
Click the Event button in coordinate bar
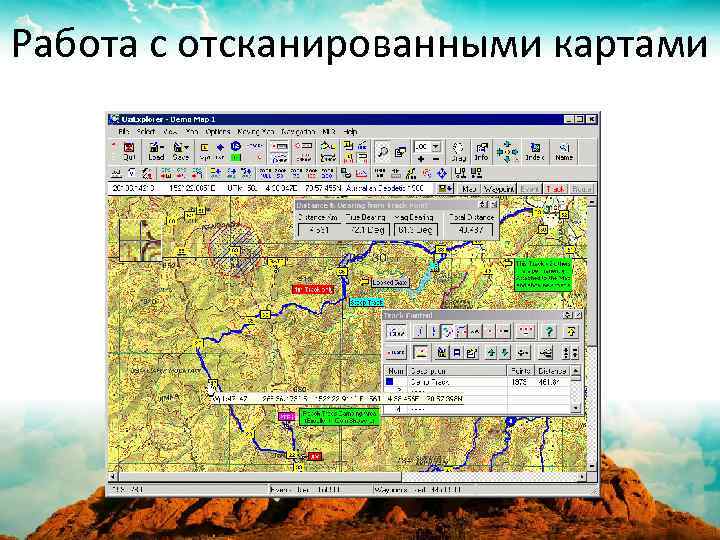[530, 189]
